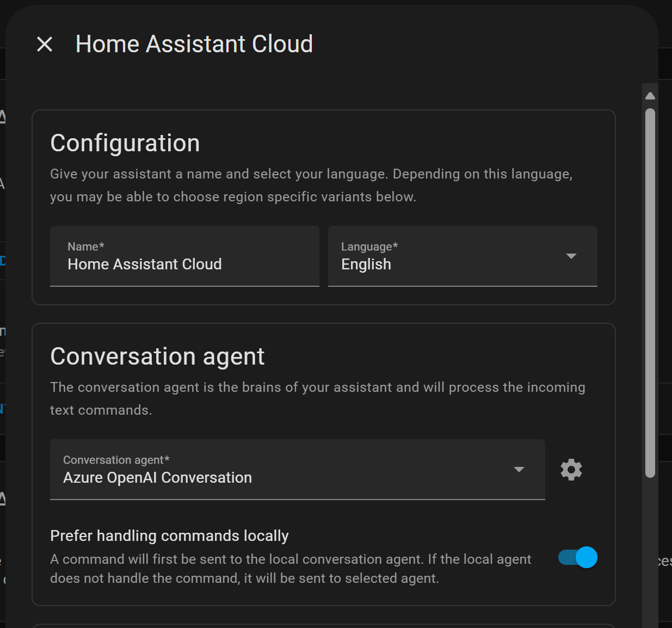Open conversation agent settings gear

pyautogui.click(x=571, y=469)
